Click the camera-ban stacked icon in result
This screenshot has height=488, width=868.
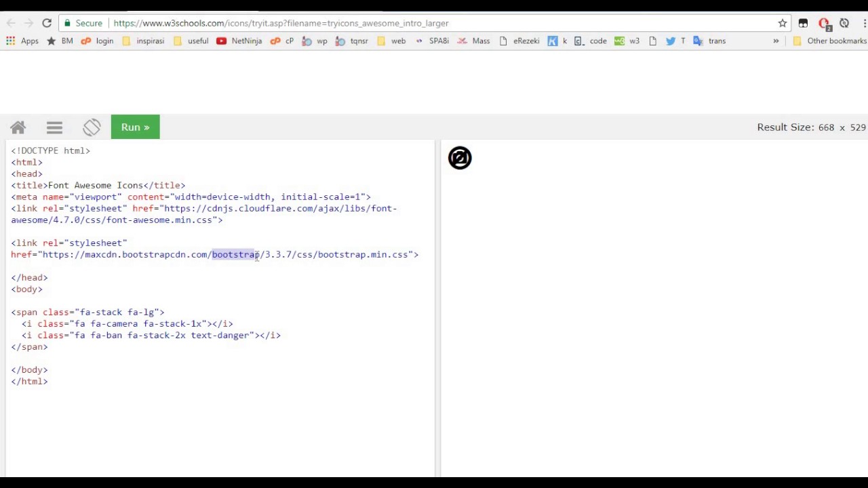(460, 158)
